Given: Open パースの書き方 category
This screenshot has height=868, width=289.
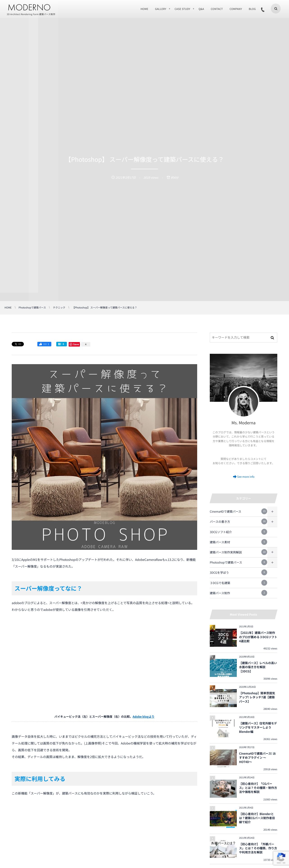Looking at the screenshot, I should point(220,522).
